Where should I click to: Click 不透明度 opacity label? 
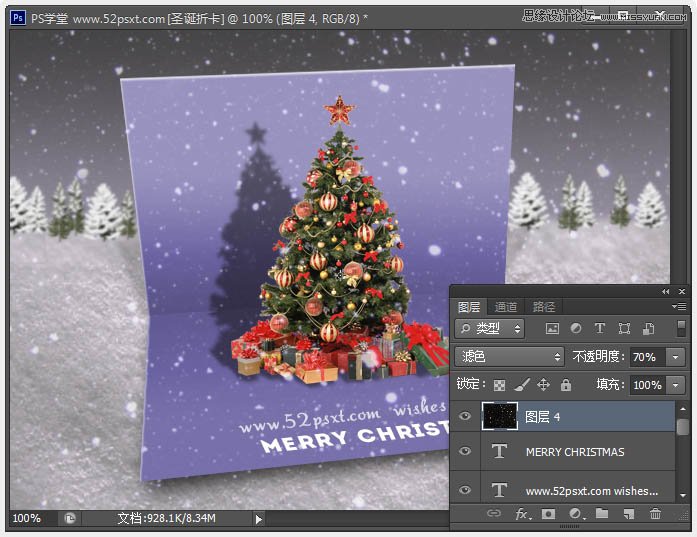[x=599, y=357]
